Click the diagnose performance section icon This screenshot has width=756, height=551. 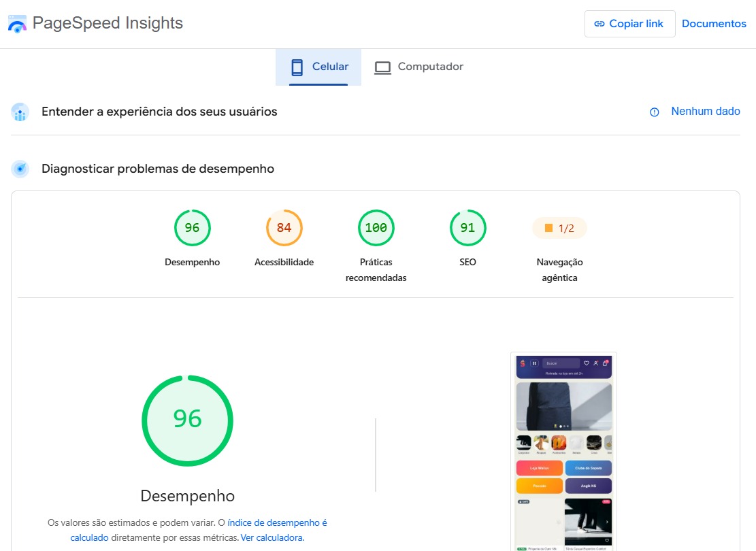click(x=20, y=169)
